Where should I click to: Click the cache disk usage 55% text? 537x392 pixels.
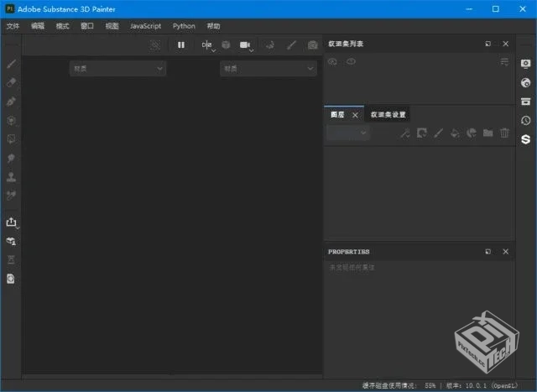click(x=399, y=385)
